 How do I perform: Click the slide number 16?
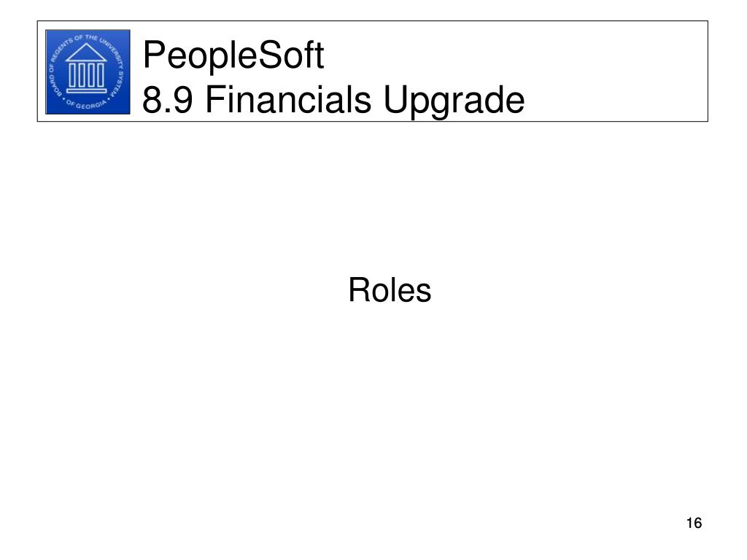694,523
